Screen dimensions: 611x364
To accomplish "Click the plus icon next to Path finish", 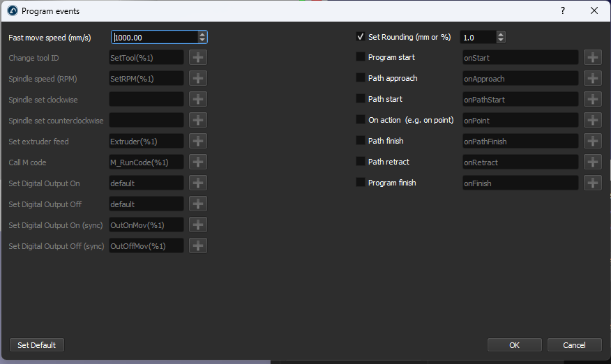I will click(x=592, y=142).
